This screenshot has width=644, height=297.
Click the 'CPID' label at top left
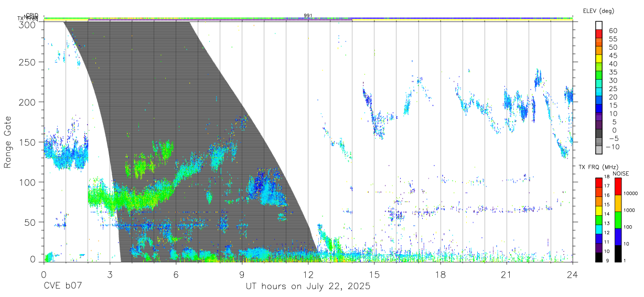[32, 15]
